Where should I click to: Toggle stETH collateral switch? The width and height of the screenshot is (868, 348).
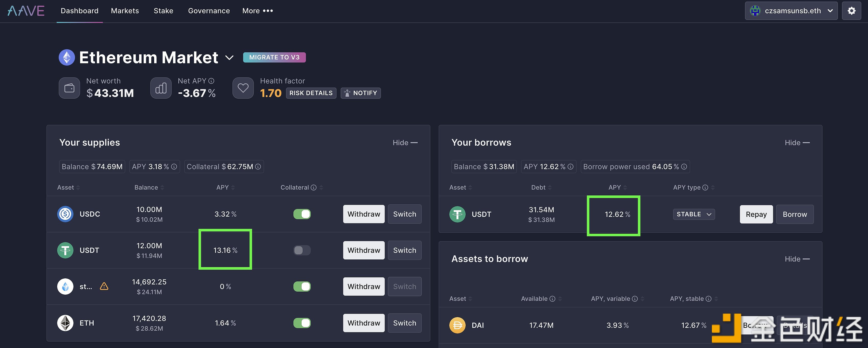coord(302,287)
